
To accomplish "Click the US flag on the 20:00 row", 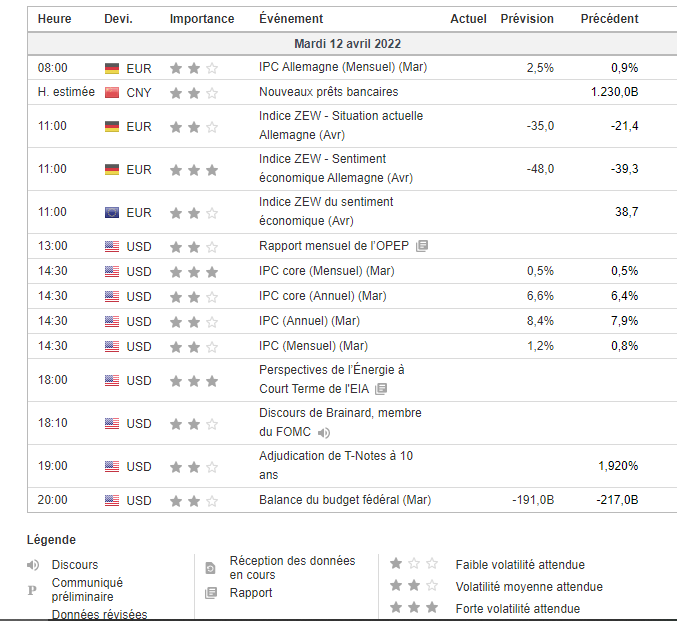I will (x=112, y=500).
